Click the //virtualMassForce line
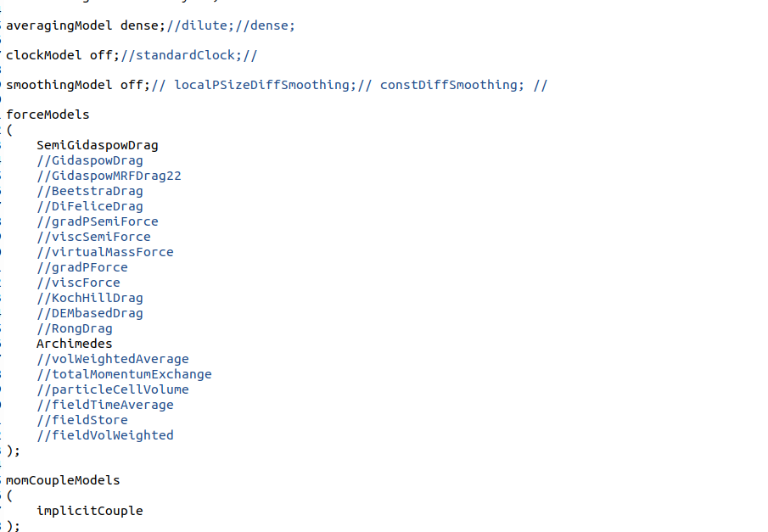The image size is (768, 532). click(104, 252)
